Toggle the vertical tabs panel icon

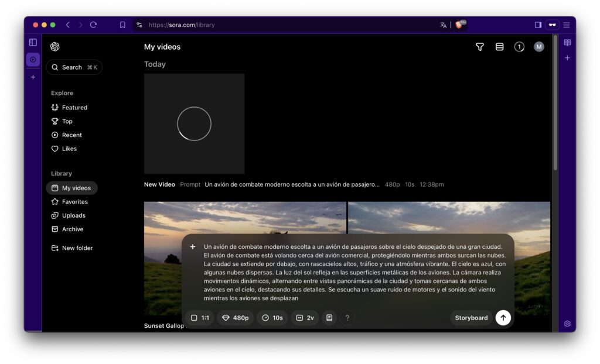[x=33, y=43]
